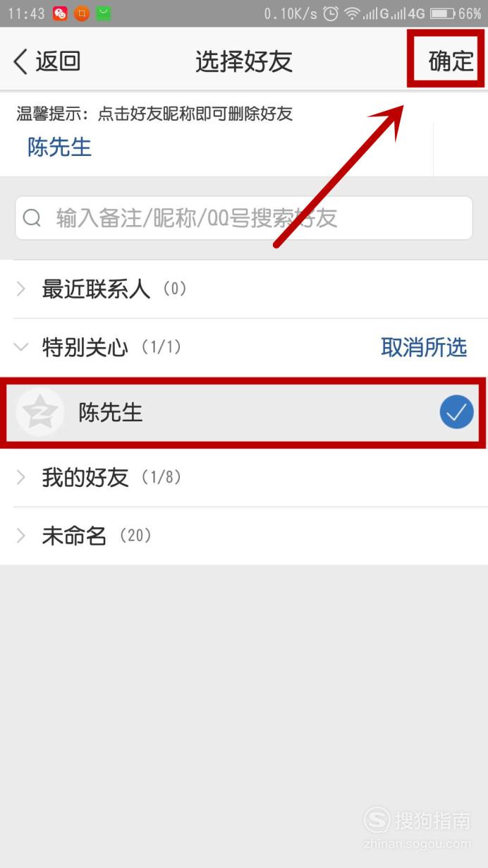The image size is (488, 868).
Task: Tap the battery indicator icon
Action: click(442, 13)
